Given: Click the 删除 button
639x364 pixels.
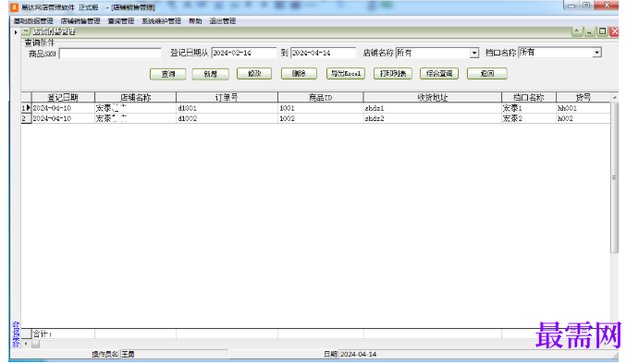Looking at the screenshot, I should 299,73.
